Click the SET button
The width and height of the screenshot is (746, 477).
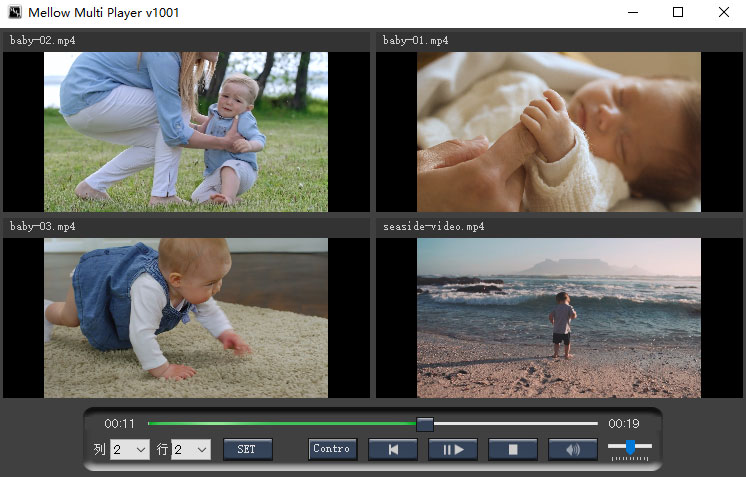247,450
